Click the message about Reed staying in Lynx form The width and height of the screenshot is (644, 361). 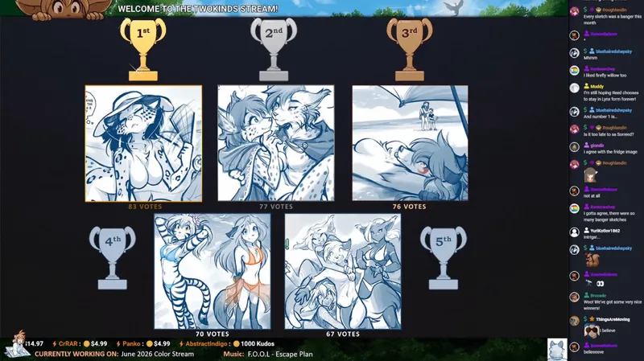tap(610, 96)
